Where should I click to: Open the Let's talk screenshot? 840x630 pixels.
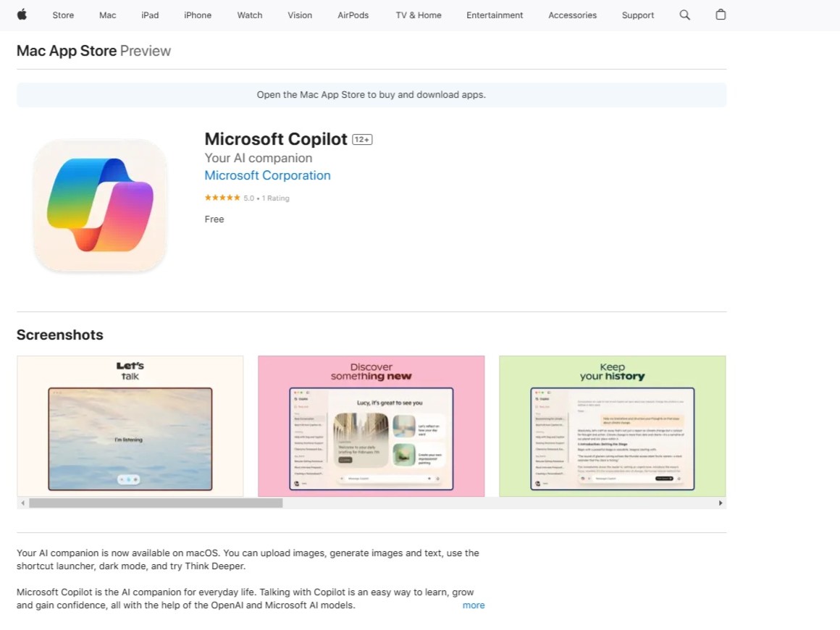click(130, 426)
